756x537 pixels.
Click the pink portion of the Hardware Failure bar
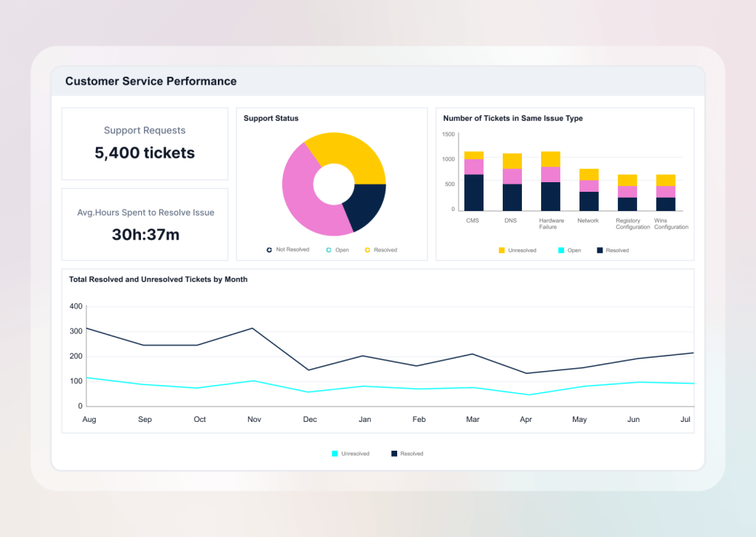(551, 174)
